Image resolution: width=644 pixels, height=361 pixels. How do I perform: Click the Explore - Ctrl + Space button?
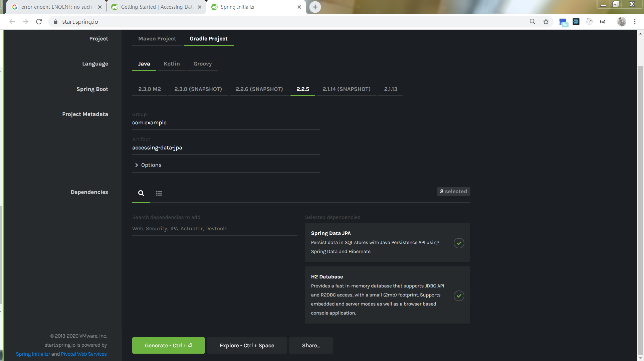(247, 346)
